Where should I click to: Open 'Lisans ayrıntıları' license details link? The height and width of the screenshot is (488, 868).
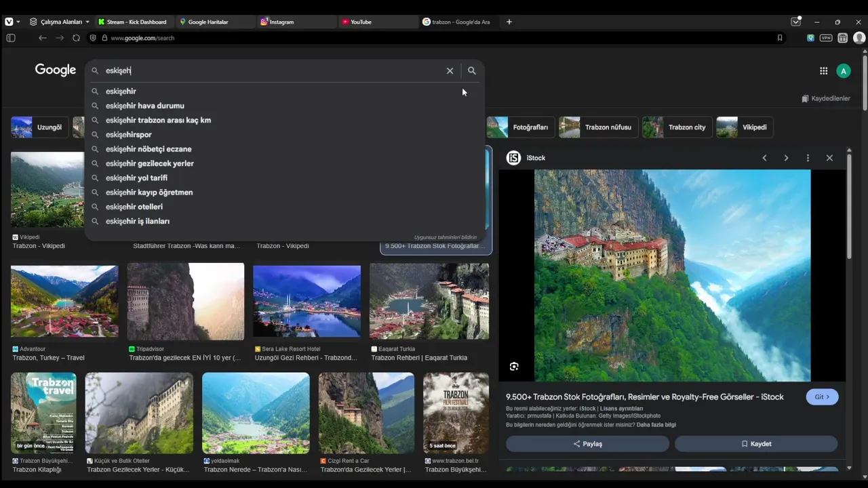pyautogui.click(x=620, y=409)
